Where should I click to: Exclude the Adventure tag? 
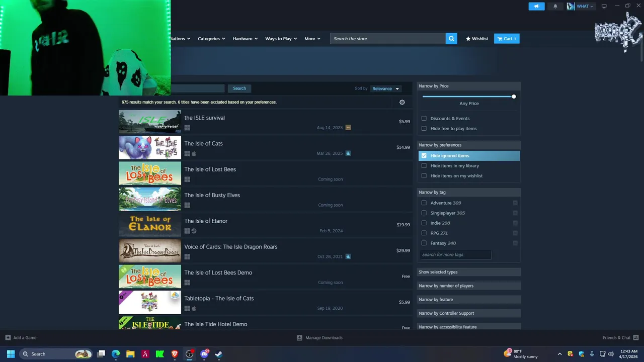(x=515, y=203)
